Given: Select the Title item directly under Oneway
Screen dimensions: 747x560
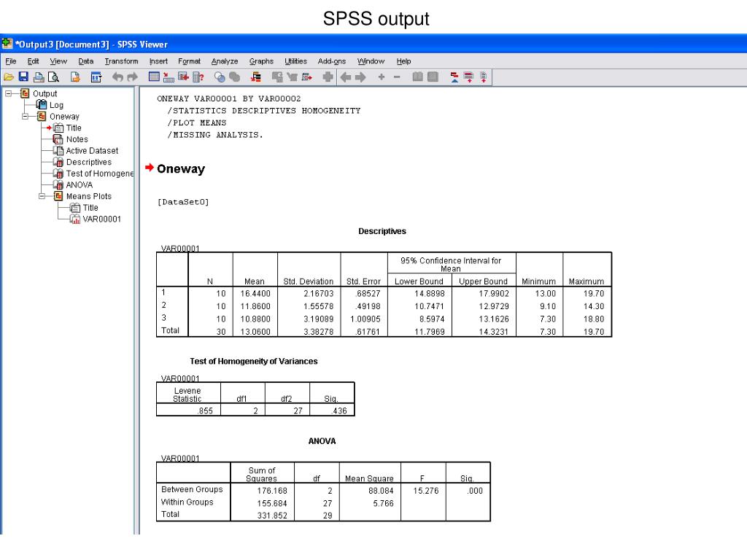Looking at the screenshot, I should (x=74, y=128).
